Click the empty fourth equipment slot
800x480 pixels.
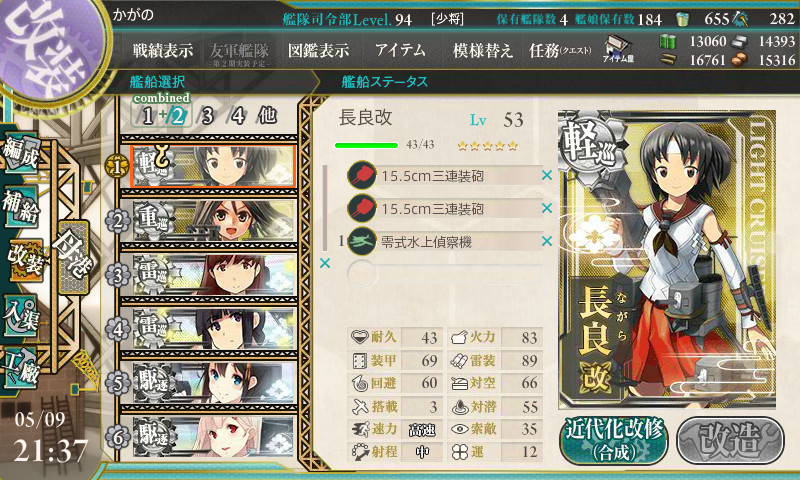coord(444,273)
